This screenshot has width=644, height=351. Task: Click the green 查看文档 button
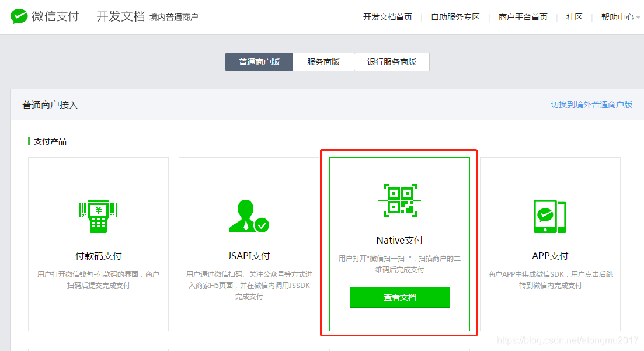pos(399,297)
